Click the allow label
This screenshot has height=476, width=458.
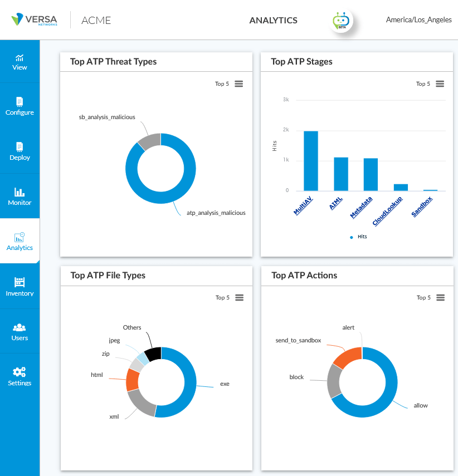click(x=421, y=405)
